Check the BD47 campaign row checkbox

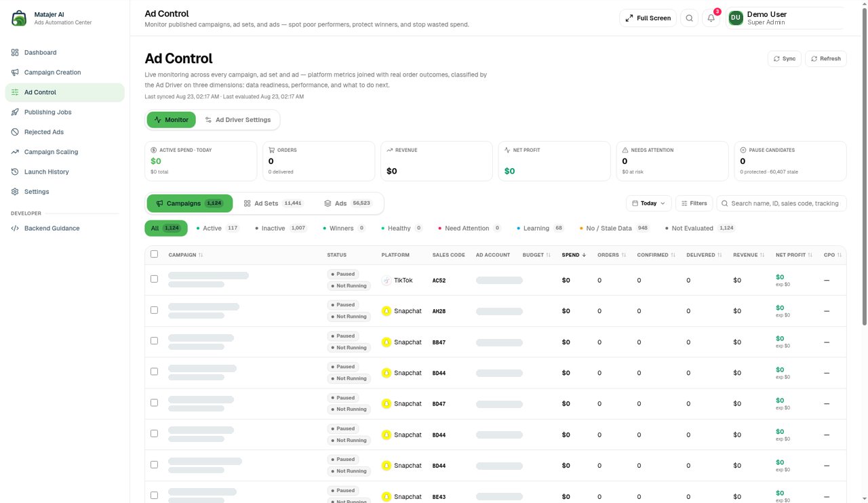(x=154, y=403)
